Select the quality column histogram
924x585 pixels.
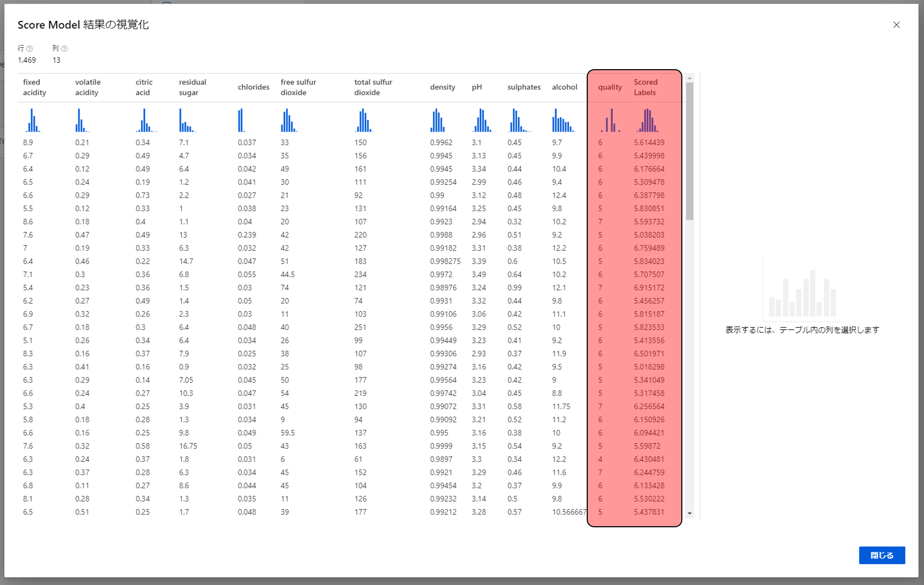coord(610,121)
